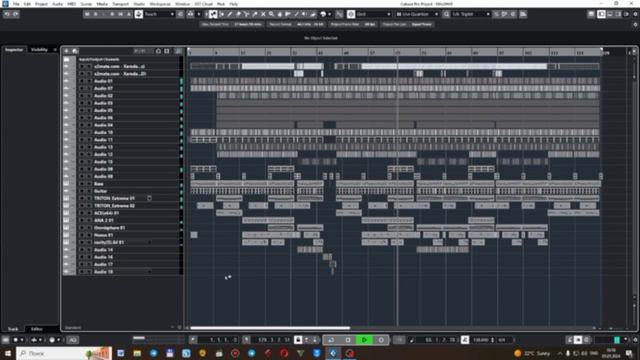The width and height of the screenshot is (640, 360).
Task: Click the 4/4 time signature field
Action: click(502, 340)
